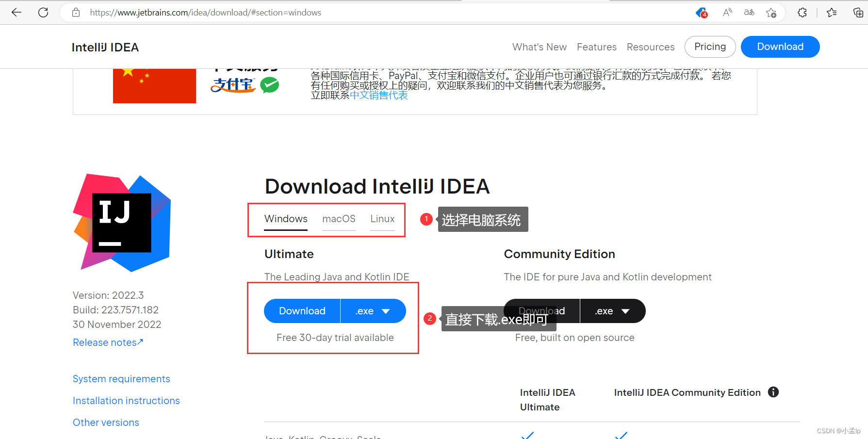Open the Other versions link
The width and height of the screenshot is (868, 439).
tap(106, 423)
